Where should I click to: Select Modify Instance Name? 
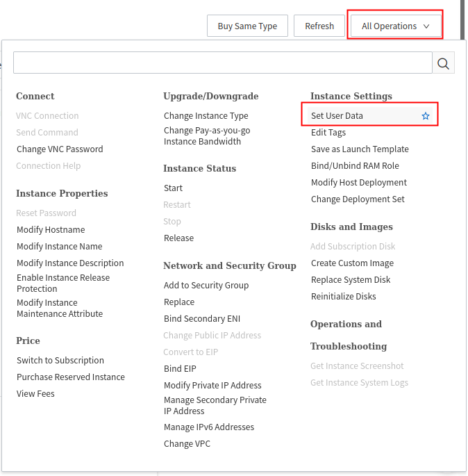point(60,247)
